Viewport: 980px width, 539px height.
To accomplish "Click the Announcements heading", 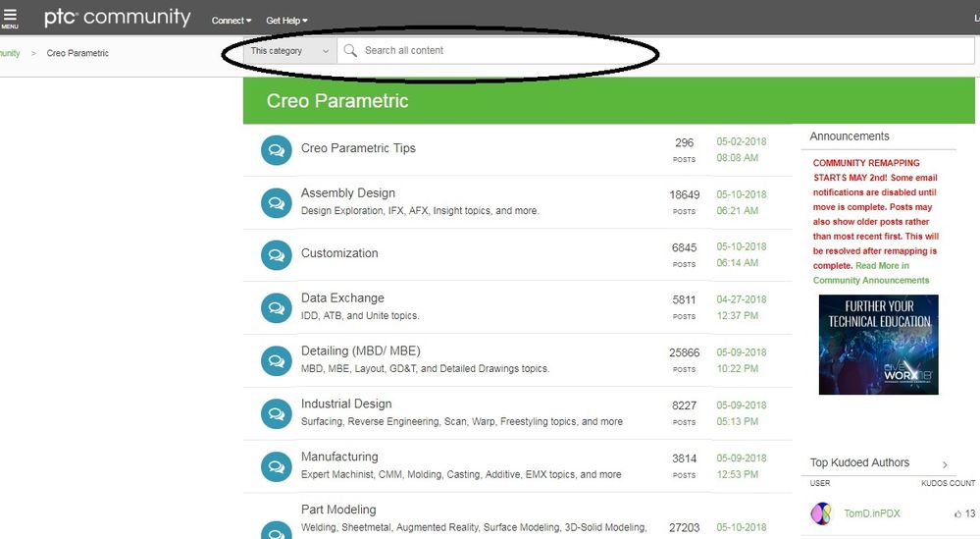I will point(850,136).
